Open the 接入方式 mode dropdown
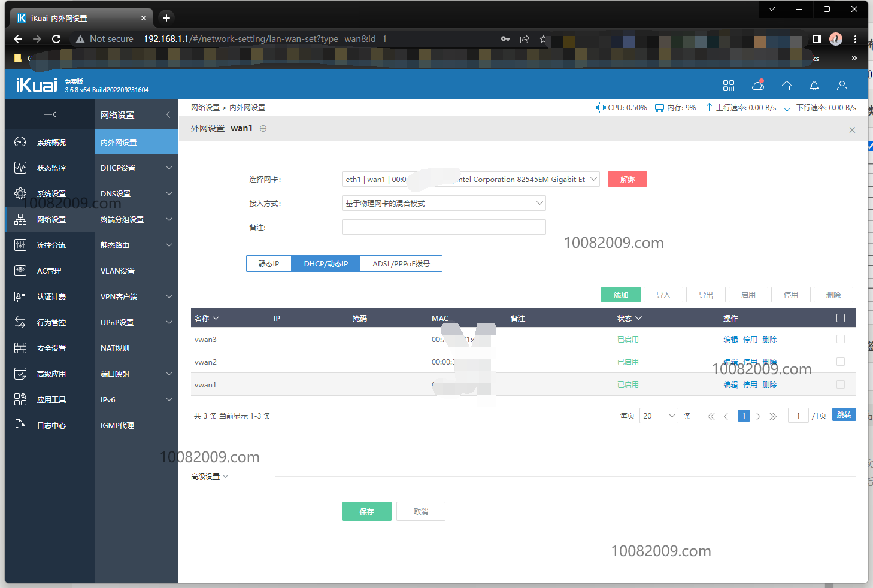 [x=444, y=204]
